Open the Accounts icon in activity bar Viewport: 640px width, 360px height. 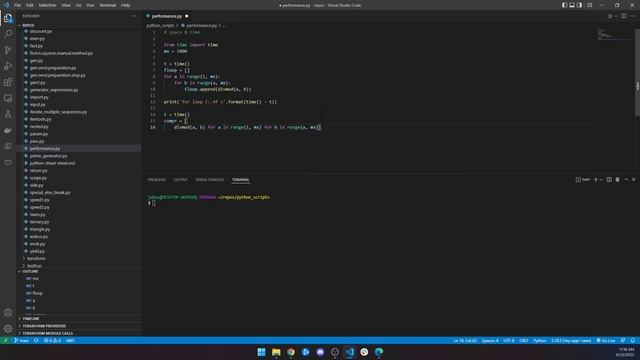(8, 313)
